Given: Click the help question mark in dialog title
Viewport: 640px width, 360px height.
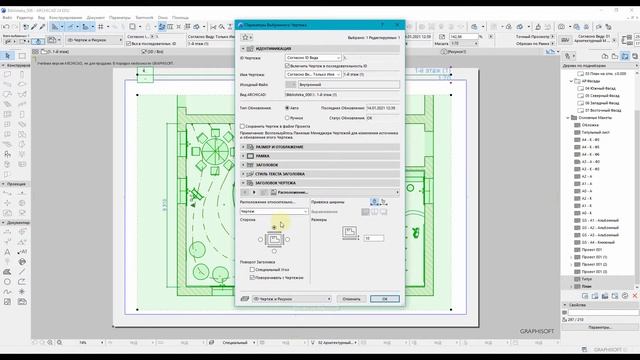Looking at the screenshot, I should point(382,25).
